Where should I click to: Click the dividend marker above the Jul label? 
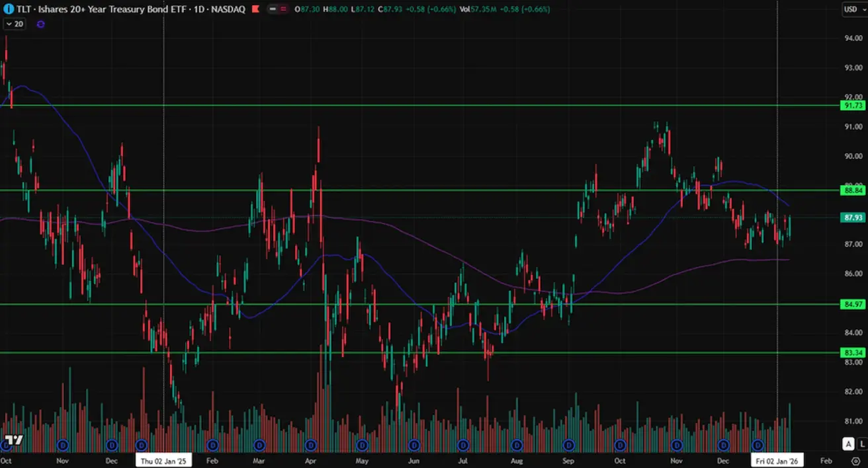(463, 445)
